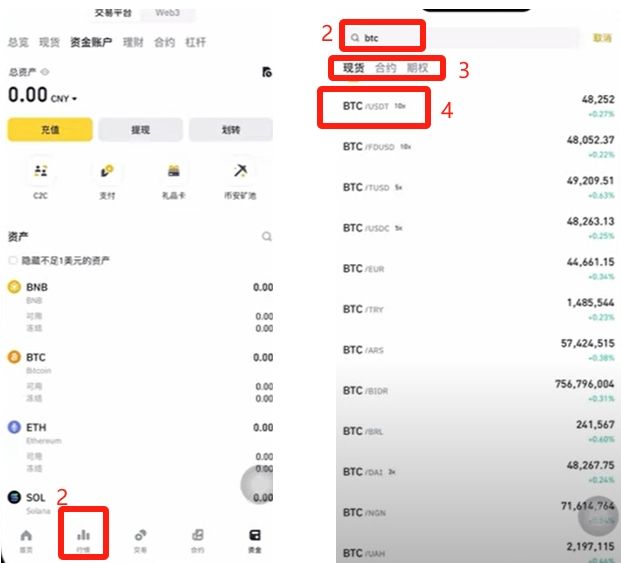Image resolution: width=621 pixels, height=563 pixels.
Task: Select the 期权 options tab in search results
Action: pos(417,68)
